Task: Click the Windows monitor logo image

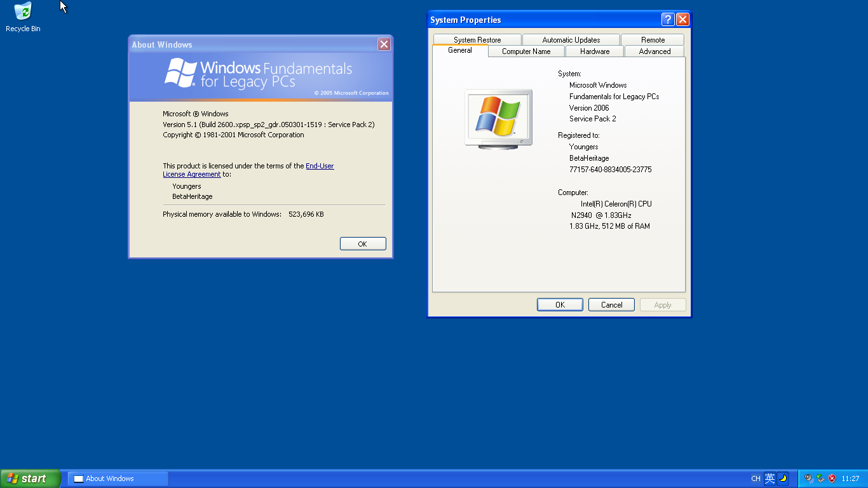Action: click(499, 119)
